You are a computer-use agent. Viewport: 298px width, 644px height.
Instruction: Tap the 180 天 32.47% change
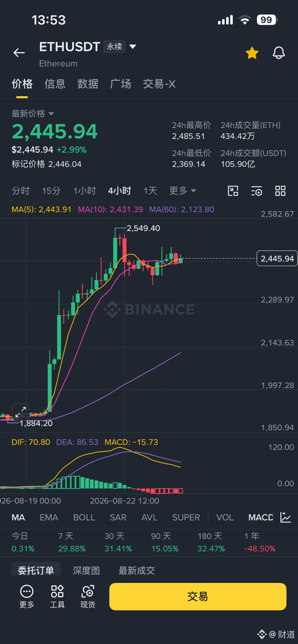(x=211, y=542)
